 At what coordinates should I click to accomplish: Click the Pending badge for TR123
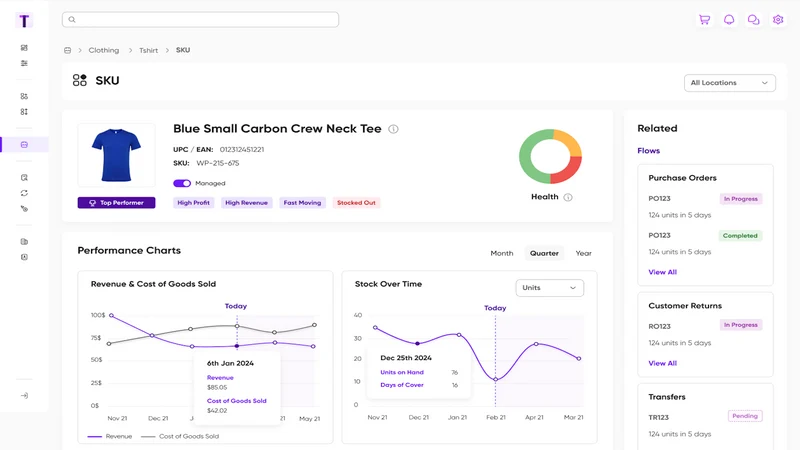[745, 416]
